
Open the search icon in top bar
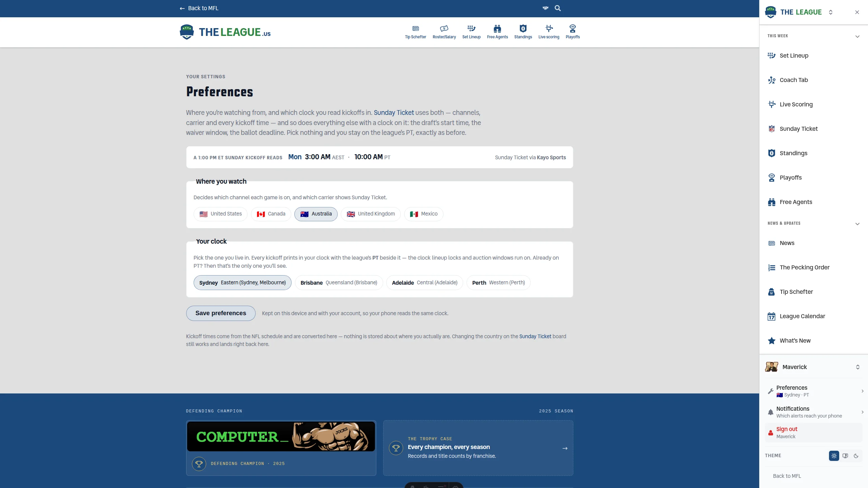[x=557, y=8]
